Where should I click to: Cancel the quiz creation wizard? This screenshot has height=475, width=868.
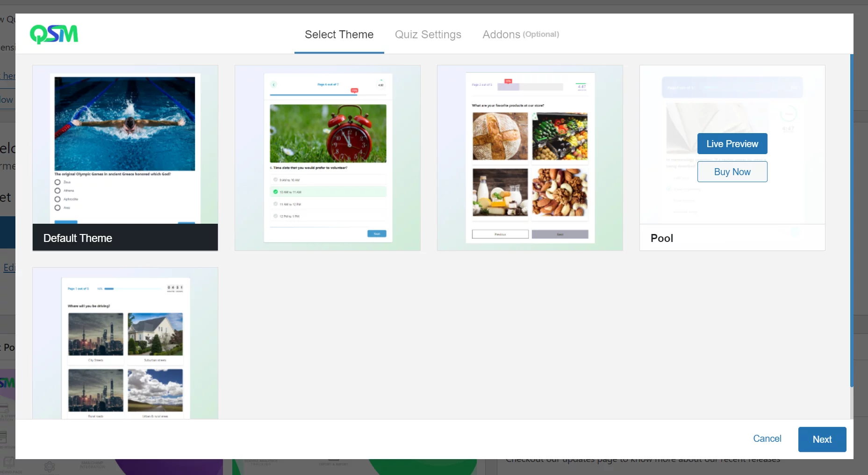767,439
